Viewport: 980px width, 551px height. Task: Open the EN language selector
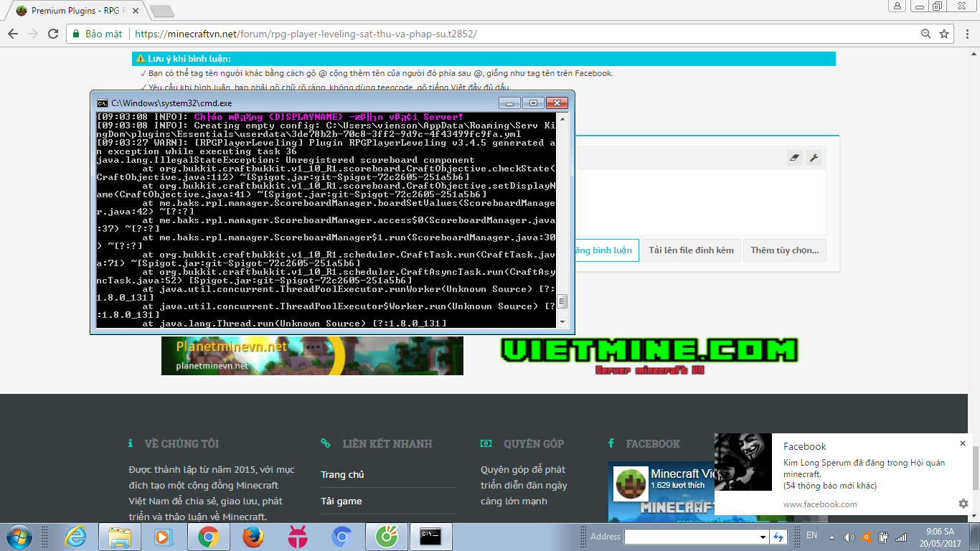(x=811, y=535)
